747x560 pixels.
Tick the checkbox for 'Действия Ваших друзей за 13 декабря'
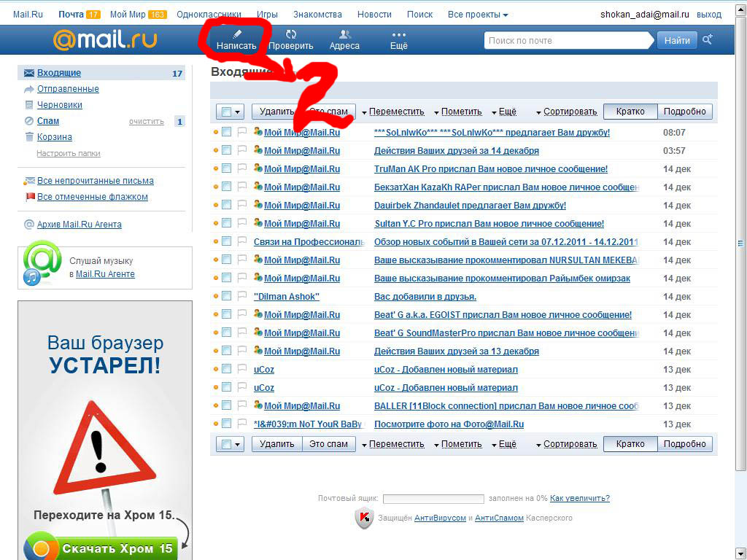pyautogui.click(x=226, y=351)
